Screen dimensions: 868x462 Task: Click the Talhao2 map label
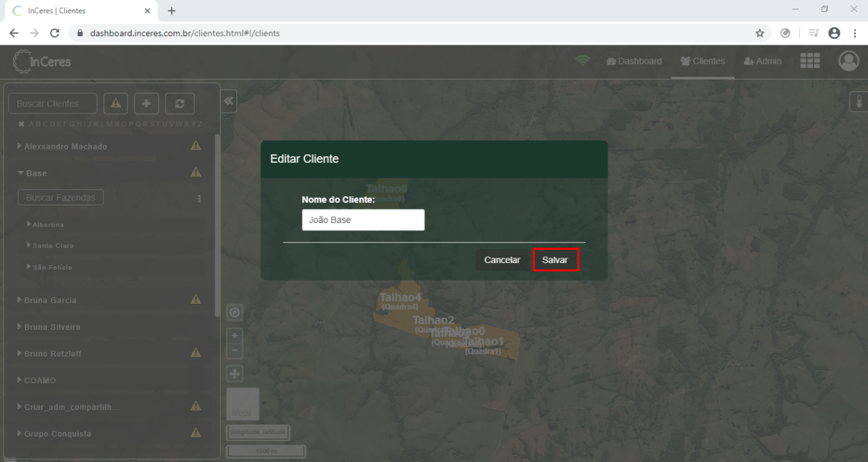tap(433, 320)
